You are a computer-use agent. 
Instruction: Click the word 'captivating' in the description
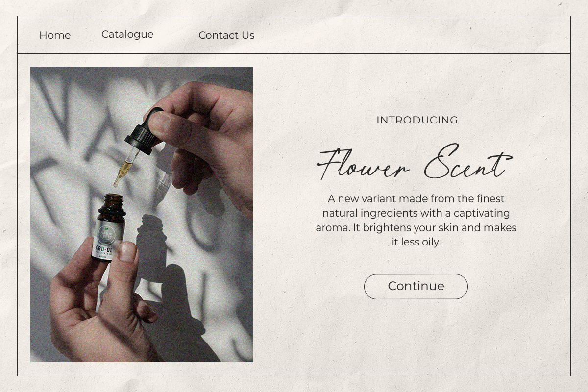click(482, 214)
